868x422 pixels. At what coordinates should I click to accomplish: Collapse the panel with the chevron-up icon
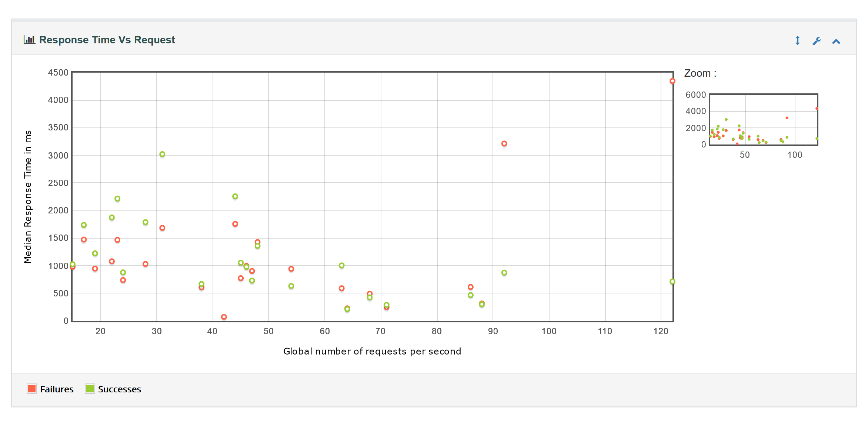pyautogui.click(x=836, y=41)
